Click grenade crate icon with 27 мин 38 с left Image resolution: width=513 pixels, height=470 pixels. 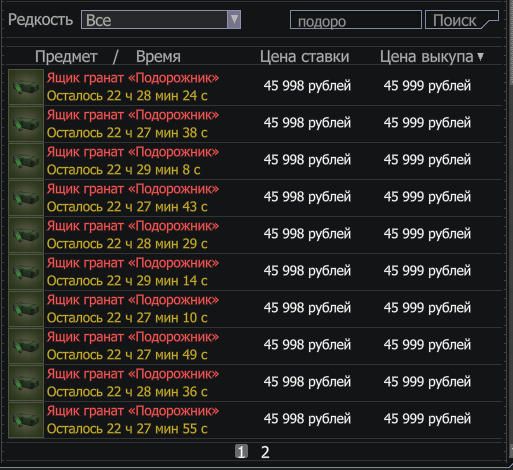coord(26,124)
